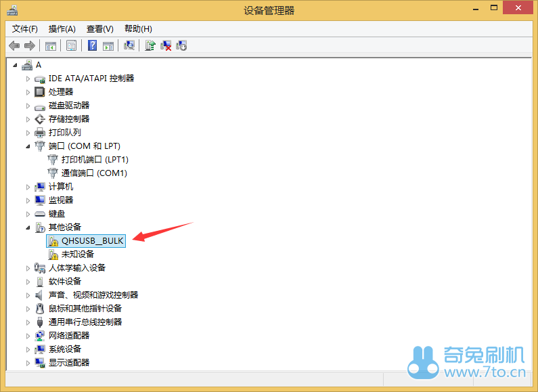The height and width of the screenshot is (392, 538).
Task: Collapse the root computer node A
Action: click(x=15, y=65)
